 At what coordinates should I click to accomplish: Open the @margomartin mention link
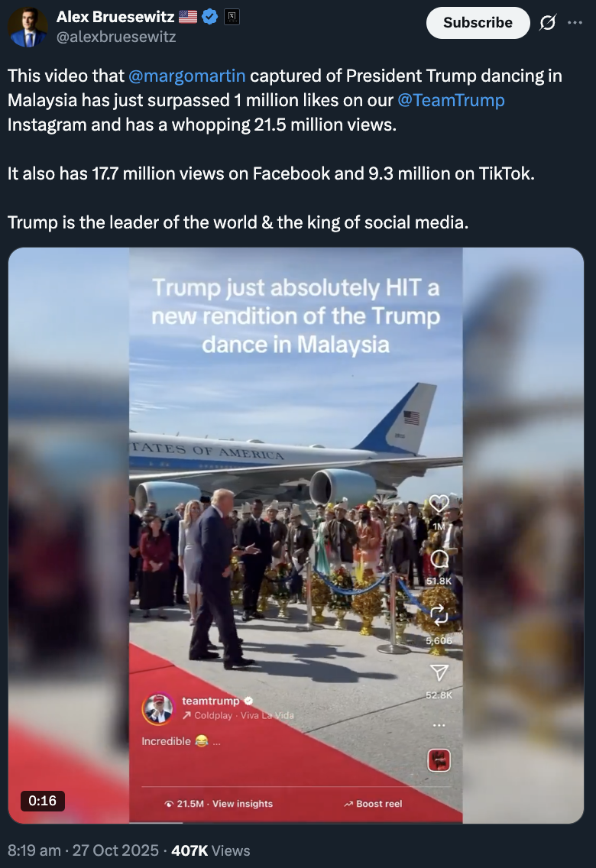point(186,76)
